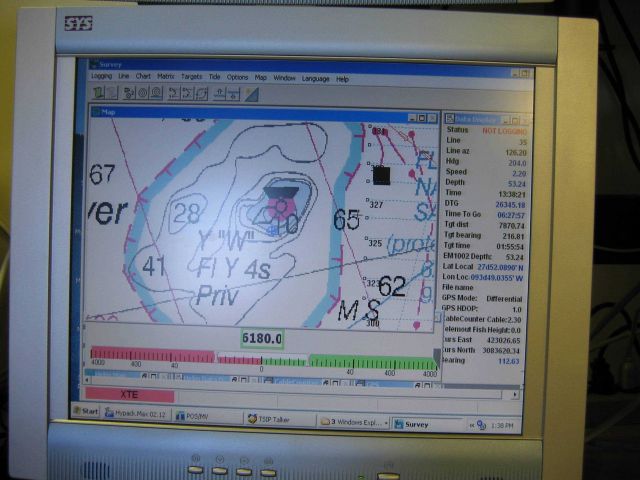Click the red left-of-line indicator bar
The height and width of the screenshot is (480, 640).
click(152, 354)
